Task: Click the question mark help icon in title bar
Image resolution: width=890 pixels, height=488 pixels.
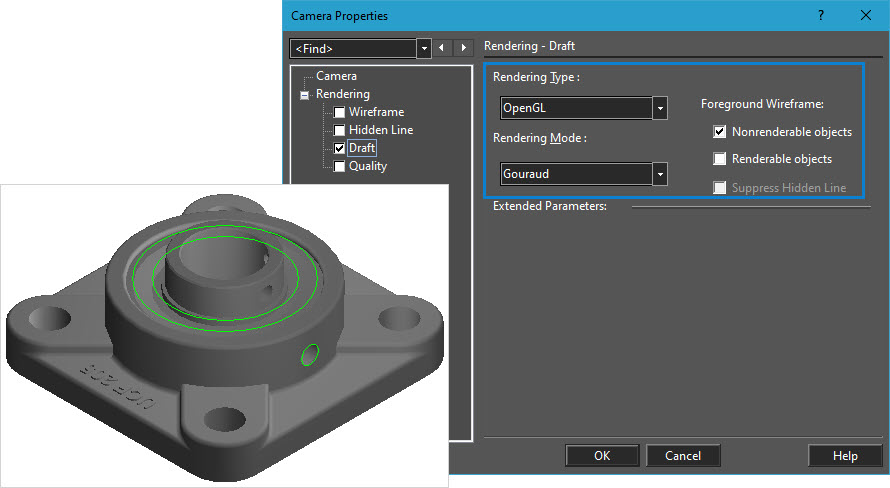Action: (821, 16)
